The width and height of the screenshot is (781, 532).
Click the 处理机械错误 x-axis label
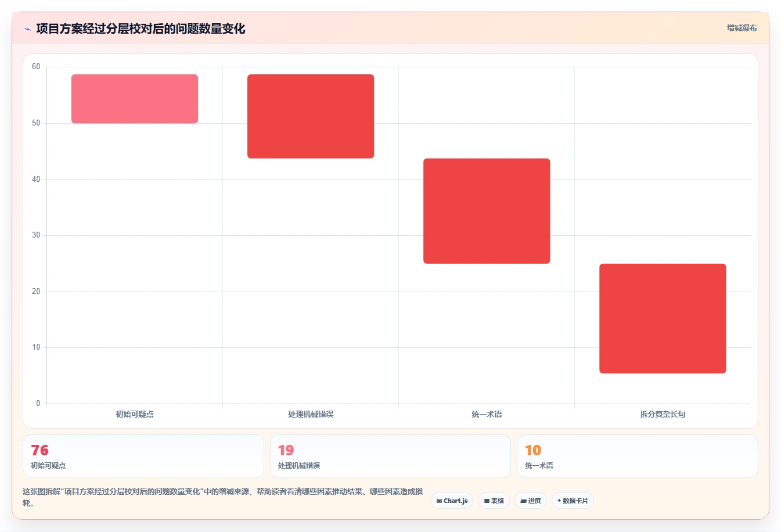pos(311,414)
